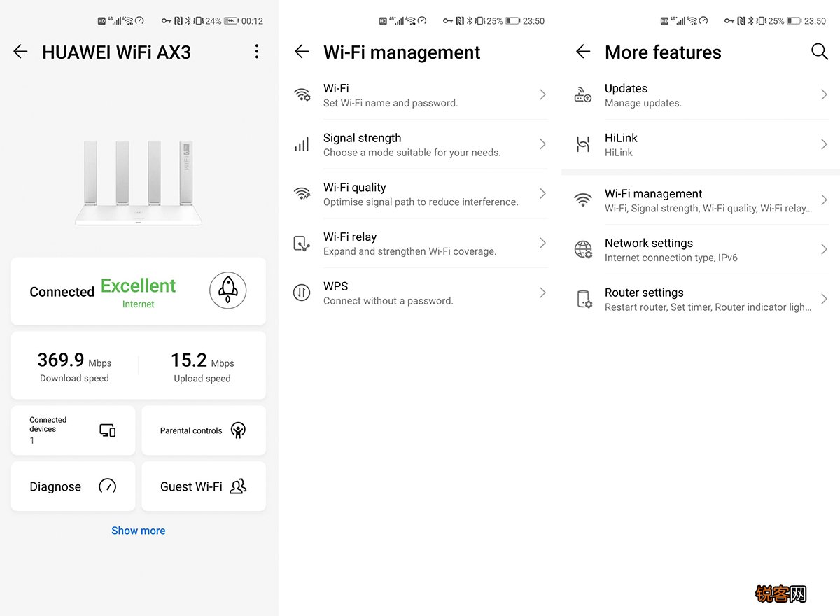This screenshot has width=840, height=616.
Task: Expand the WPS row chevron
Action: point(542,293)
